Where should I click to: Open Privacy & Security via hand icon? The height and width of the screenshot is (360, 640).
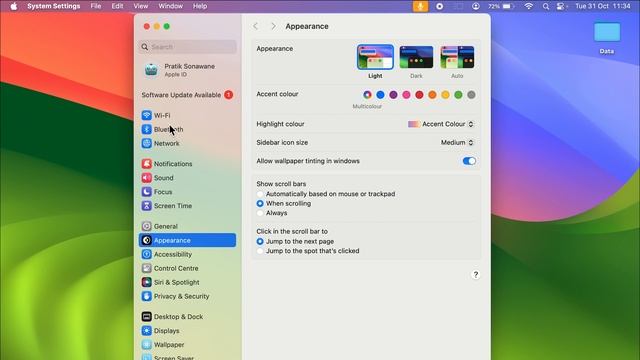(147, 296)
